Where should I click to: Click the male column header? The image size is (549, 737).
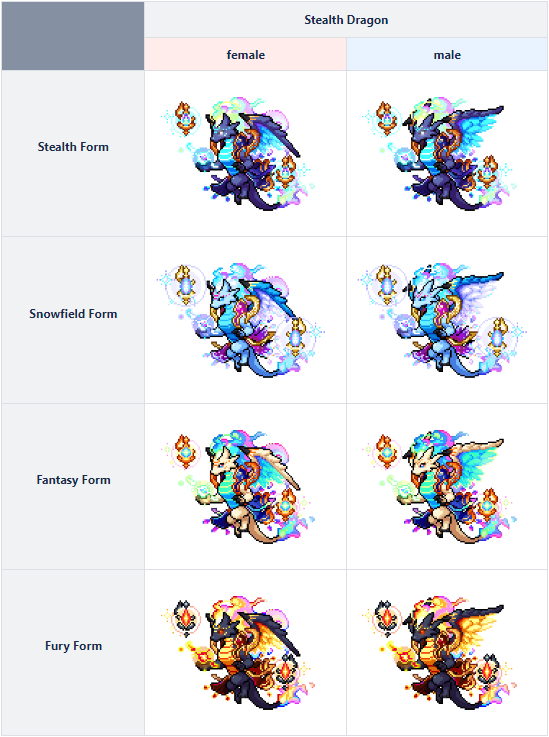click(x=447, y=55)
